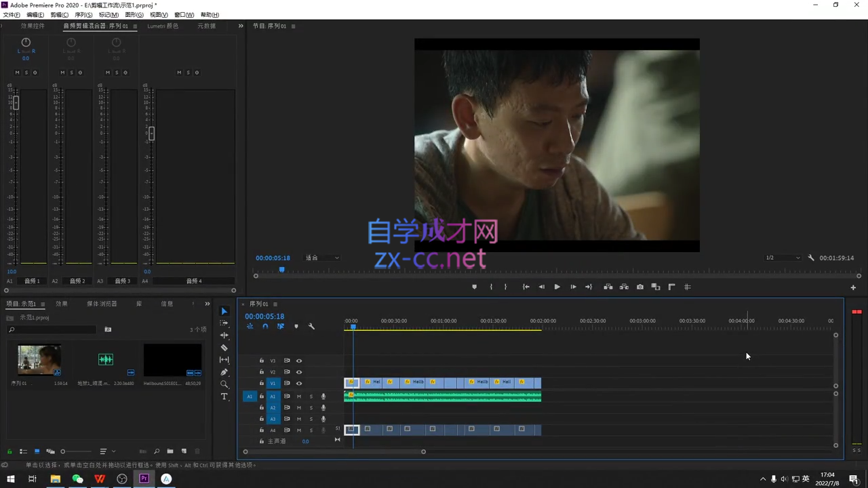868x488 pixels.
Task: Select the Zoom tool magnifier
Action: tap(224, 384)
